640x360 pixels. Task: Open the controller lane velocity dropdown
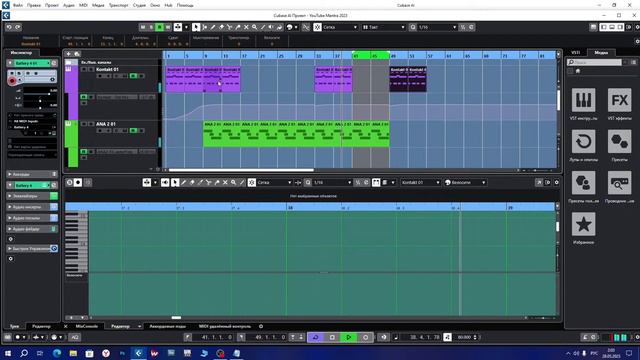point(465,182)
